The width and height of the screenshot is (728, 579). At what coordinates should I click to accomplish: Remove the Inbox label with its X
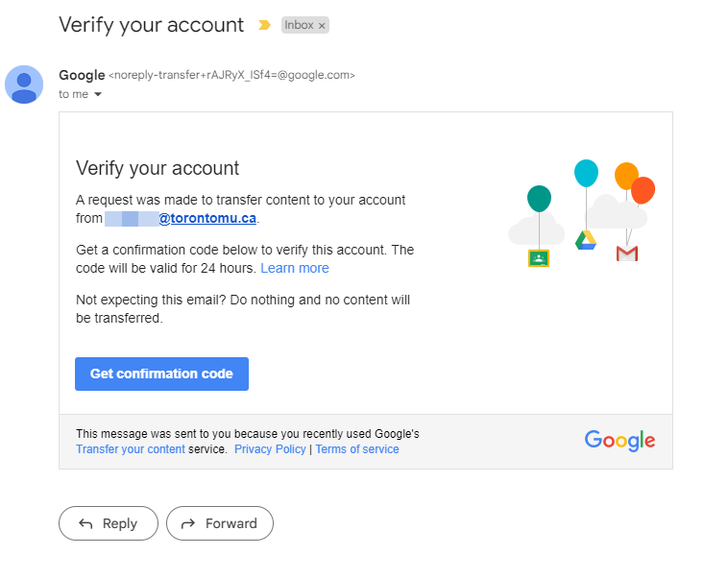click(x=322, y=26)
